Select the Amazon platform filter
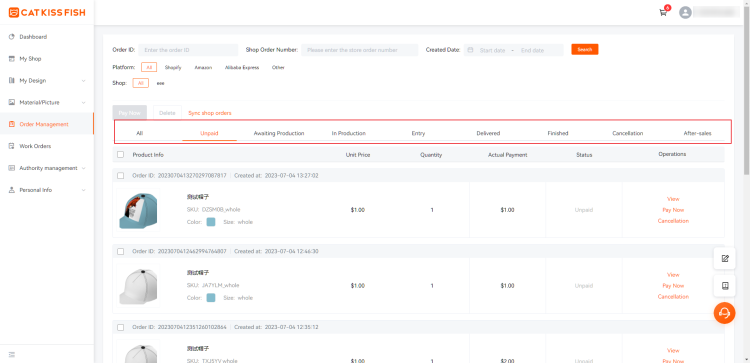This screenshot has width=750, height=363. [x=203, y=67]
